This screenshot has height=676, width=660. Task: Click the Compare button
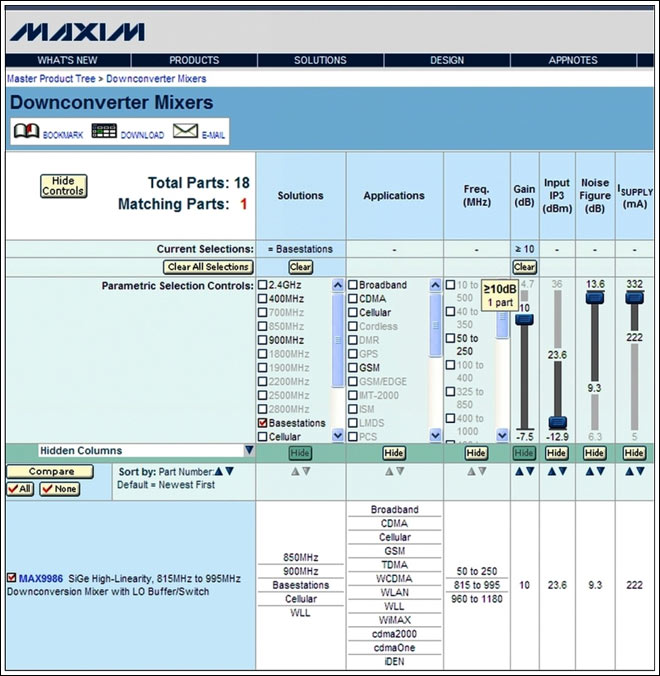pos(50,472)
